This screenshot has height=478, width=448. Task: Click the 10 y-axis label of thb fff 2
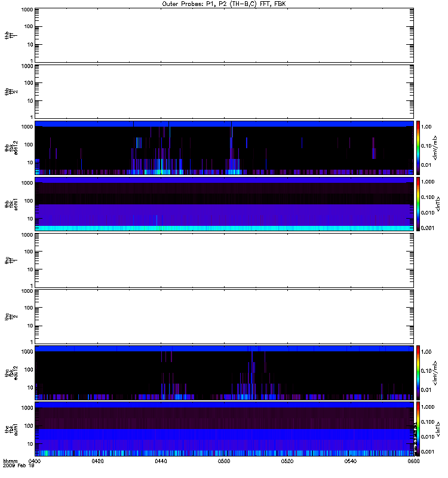(x=30, y=101)
